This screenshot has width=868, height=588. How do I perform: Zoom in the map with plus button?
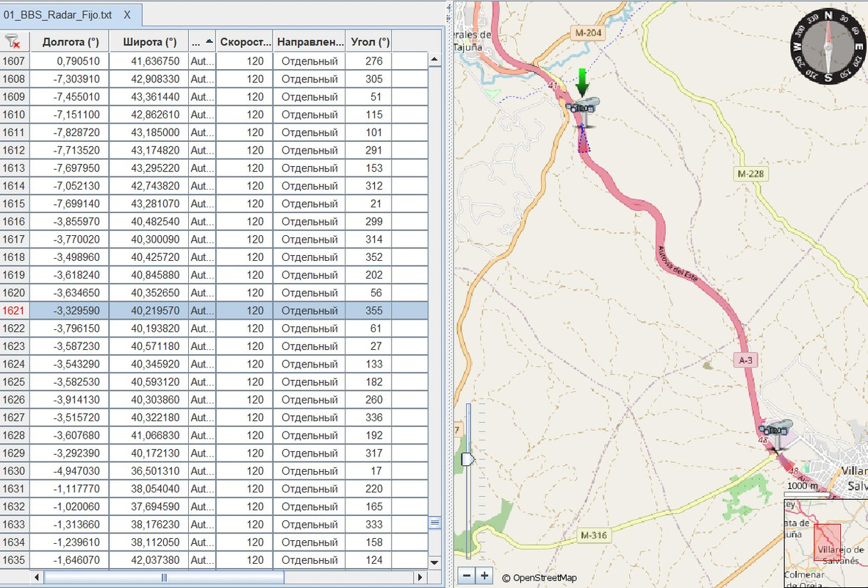(x=484, y=576)
